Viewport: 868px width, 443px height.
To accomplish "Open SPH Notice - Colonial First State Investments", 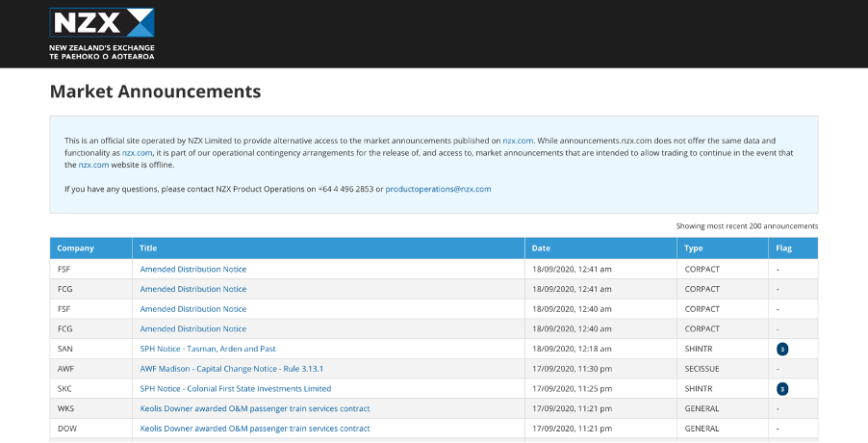I will click(x=235, y=389).
